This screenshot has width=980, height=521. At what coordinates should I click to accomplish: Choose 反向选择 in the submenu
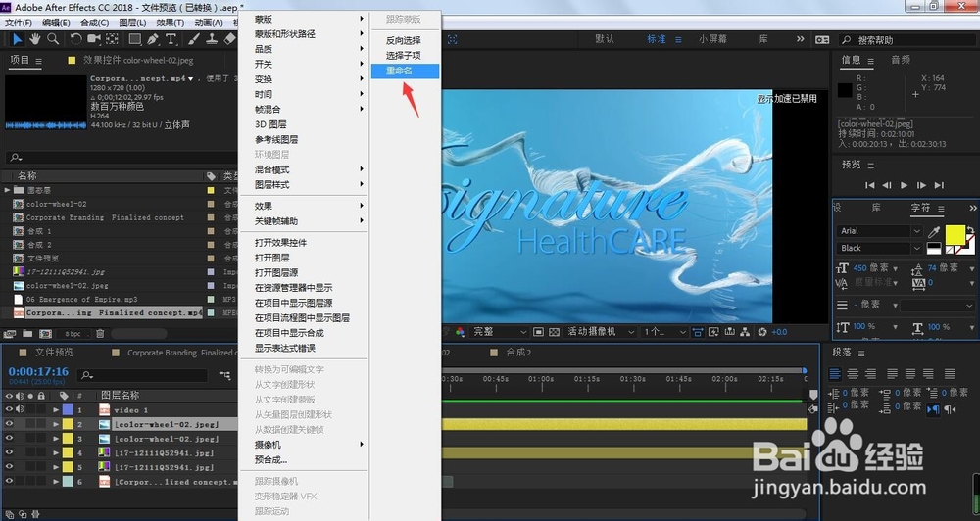[405, 40]
